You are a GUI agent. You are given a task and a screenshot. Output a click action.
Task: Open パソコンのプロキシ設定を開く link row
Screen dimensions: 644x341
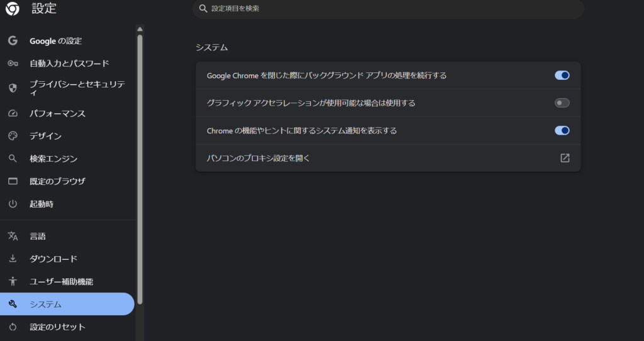click(x=388, y=158)
